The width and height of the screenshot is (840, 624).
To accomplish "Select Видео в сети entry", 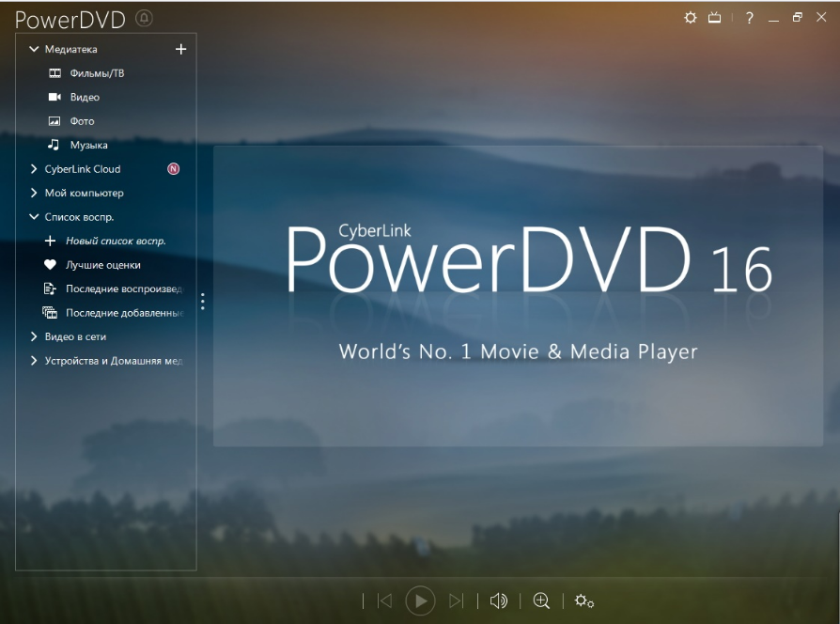I will pos(75,336).
